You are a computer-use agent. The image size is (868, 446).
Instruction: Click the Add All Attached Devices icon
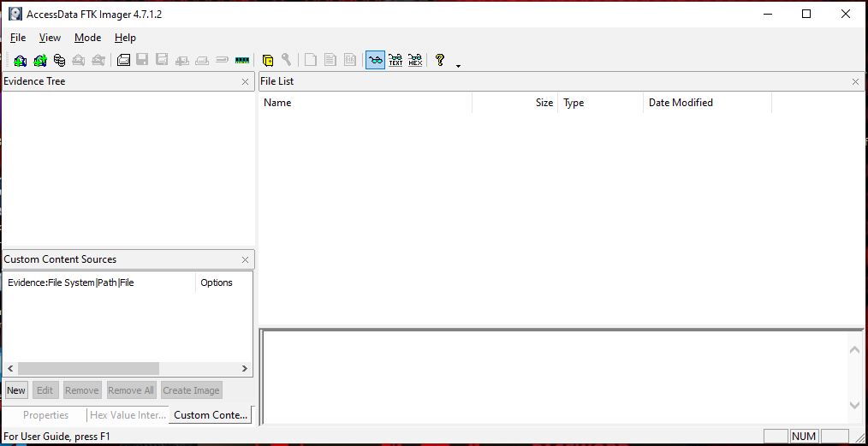(39, 60)
